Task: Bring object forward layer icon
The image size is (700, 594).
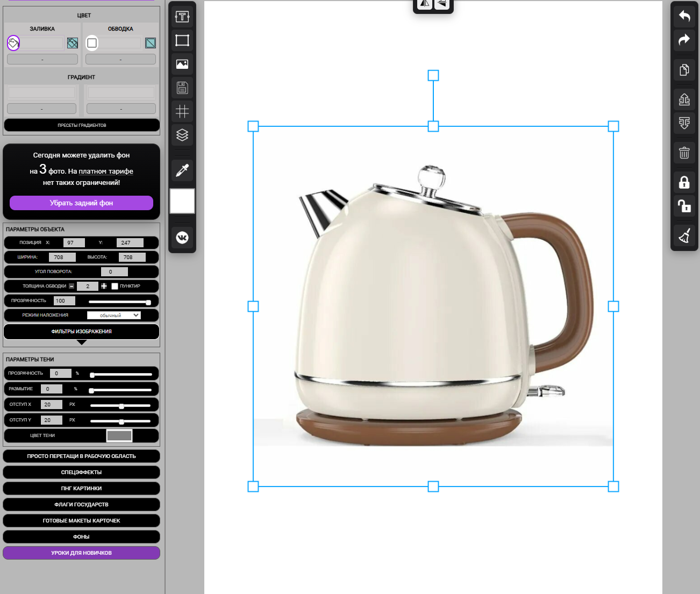Action: coord(684,99)
